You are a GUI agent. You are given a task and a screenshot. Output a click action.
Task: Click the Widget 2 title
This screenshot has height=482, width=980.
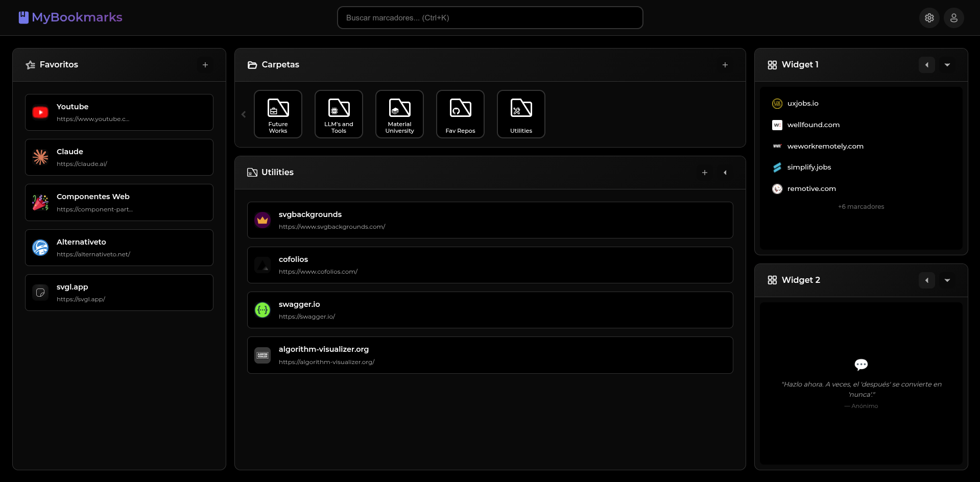click(801, 280)
